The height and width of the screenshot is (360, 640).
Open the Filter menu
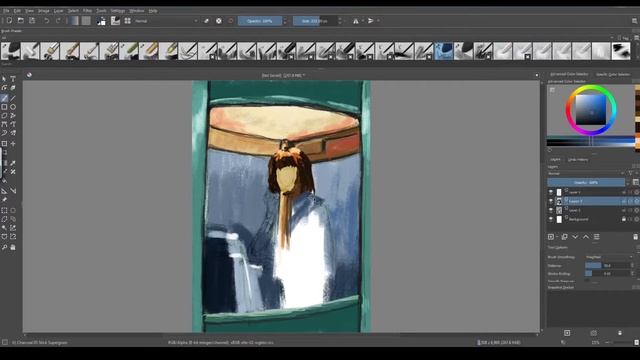coord(87,11)
